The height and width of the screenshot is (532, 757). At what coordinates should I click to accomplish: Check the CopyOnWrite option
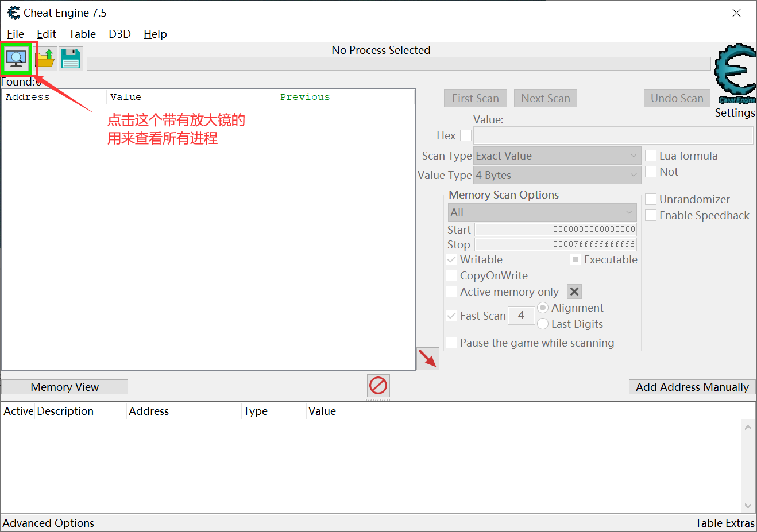(451, 275)
